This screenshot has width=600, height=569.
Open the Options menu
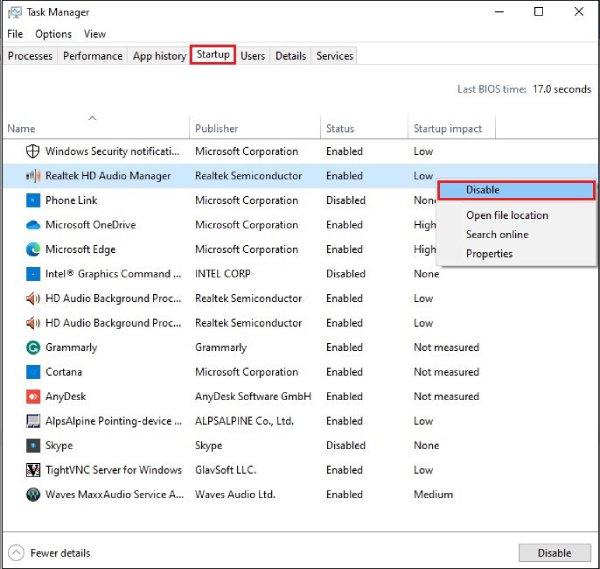(x=53, y=34)
